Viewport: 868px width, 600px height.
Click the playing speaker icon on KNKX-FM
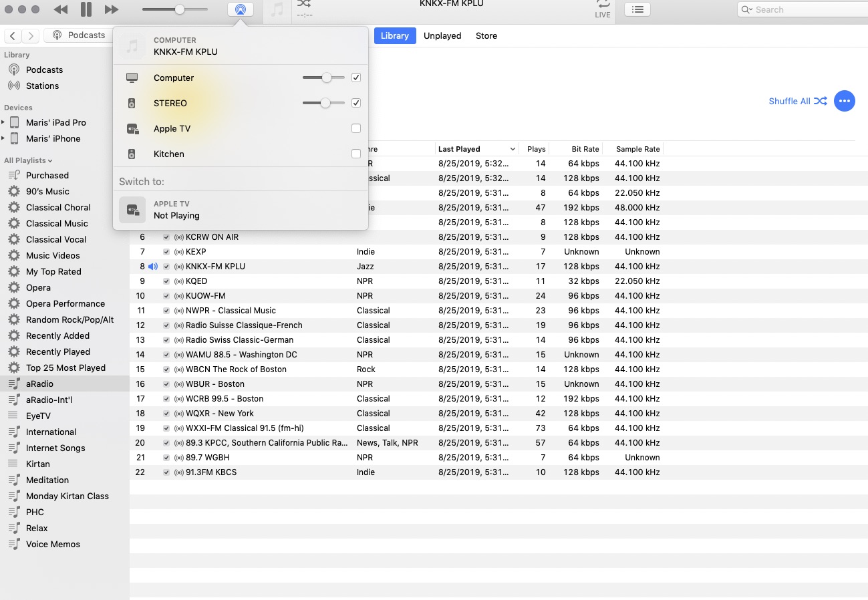[x=153, y=266]
